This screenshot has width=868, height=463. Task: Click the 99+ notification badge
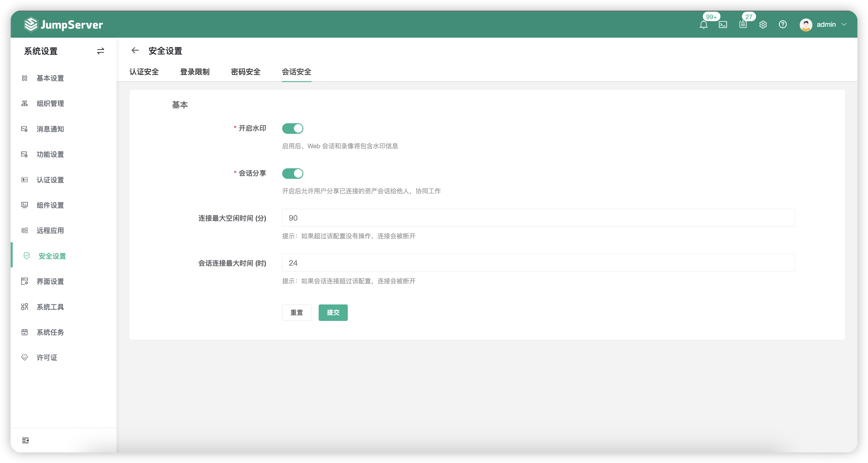click(x=711, y=17)
